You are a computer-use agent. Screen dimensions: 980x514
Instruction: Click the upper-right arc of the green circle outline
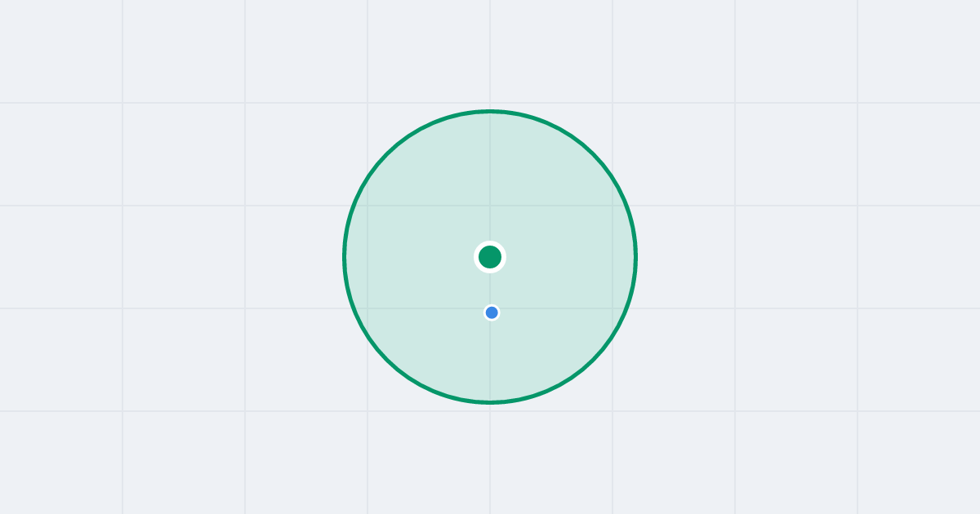click(x=593, y=154)
